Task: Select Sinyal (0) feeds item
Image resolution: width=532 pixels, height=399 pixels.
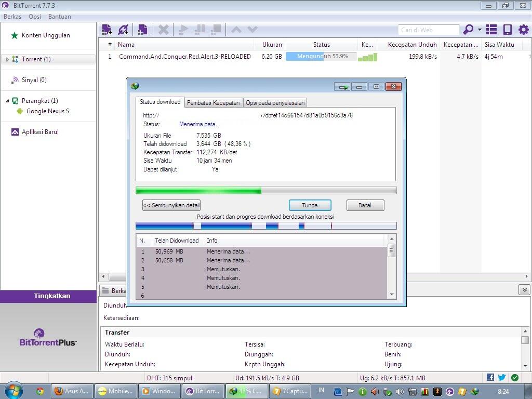Action: tap(34, 80)
